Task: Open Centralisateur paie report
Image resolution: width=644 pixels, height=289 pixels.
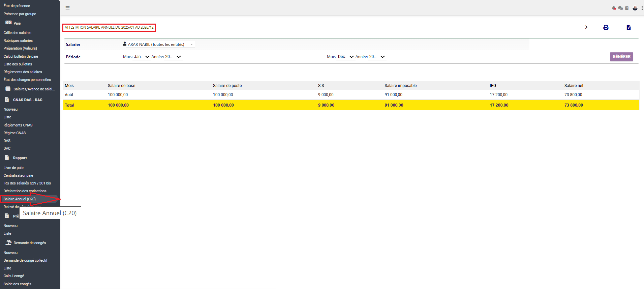Action: tap(19, 175)
